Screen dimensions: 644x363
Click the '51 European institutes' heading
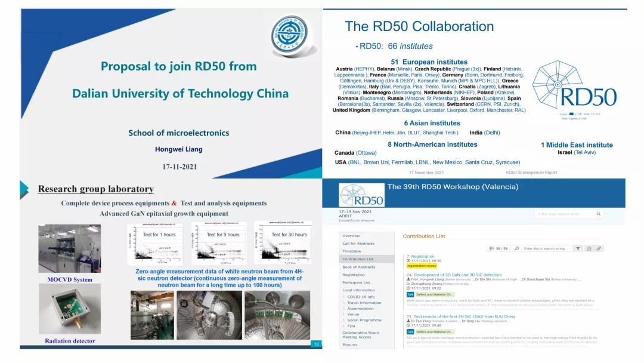(429, 61)
